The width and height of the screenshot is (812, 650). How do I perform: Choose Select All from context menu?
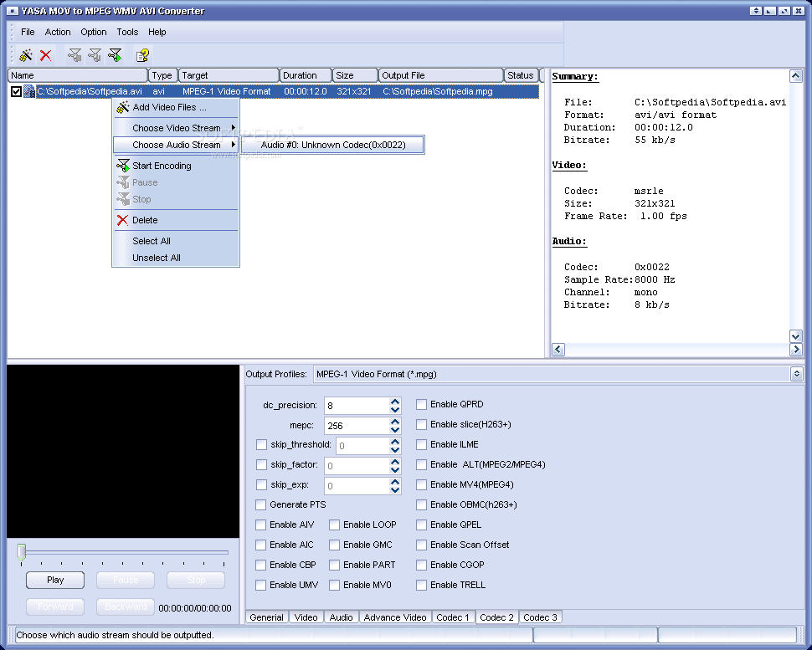176,241
